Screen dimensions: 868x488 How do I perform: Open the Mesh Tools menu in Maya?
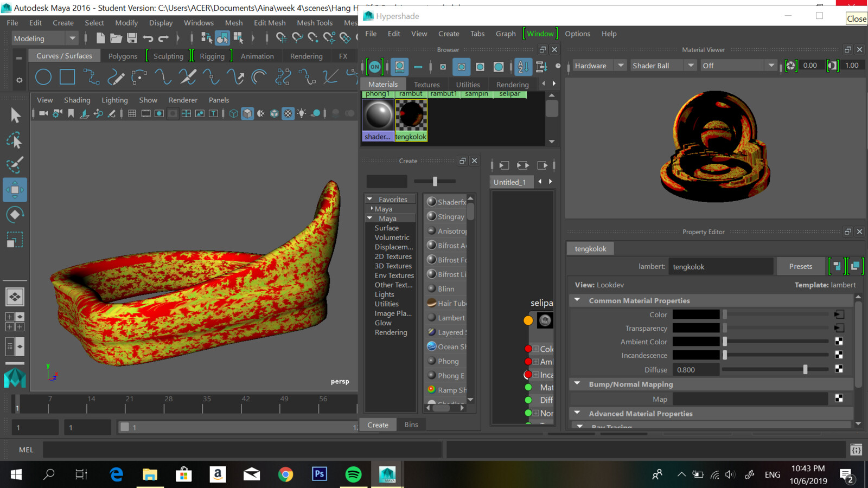pyautogui.click(x=315, y=23)
